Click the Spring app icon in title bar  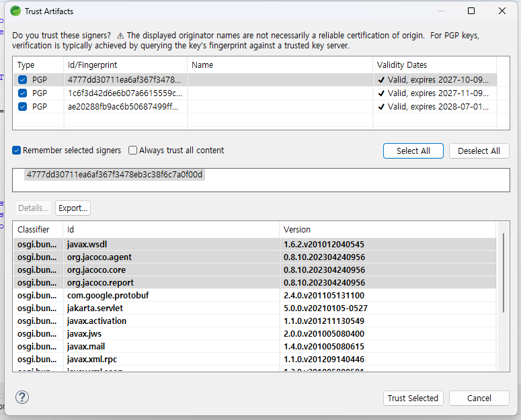point(15,11)
